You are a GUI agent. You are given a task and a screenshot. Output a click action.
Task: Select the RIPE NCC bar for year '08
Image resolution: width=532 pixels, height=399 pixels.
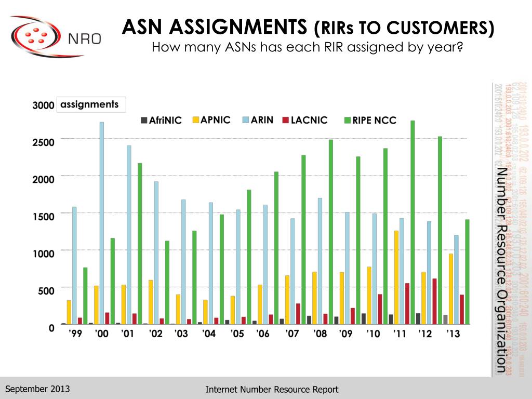(331, 232)
